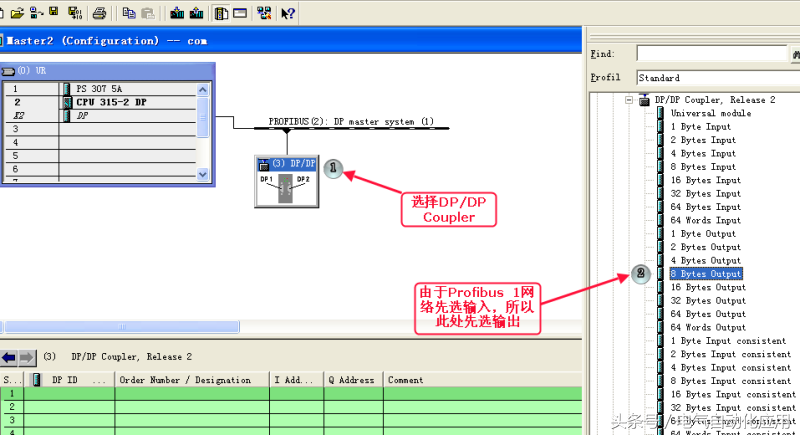This screenshot has height=436, width=801.
Task: Collapse the DP/DP Coupler, Release 2 node
Action: click(x=629, y=100)
